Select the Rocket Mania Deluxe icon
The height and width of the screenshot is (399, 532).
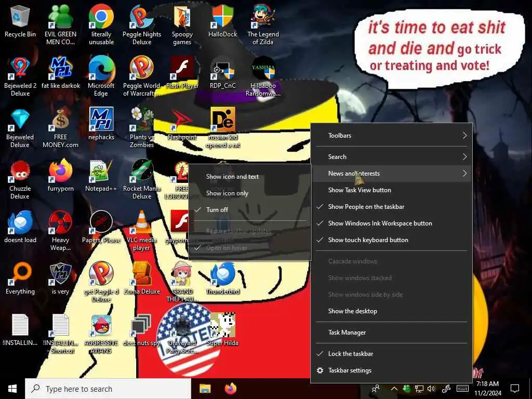pos(142,179)
